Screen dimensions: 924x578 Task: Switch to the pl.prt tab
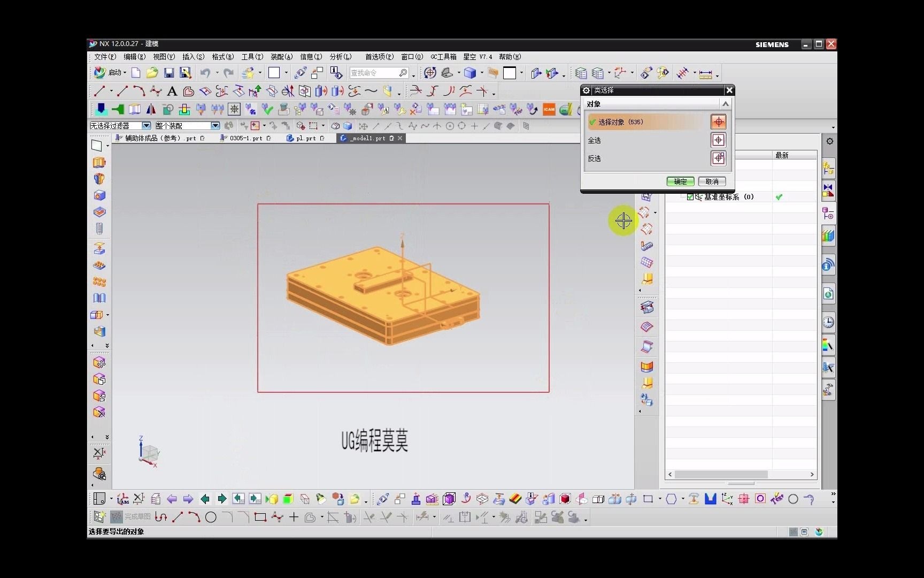point(306,138)
